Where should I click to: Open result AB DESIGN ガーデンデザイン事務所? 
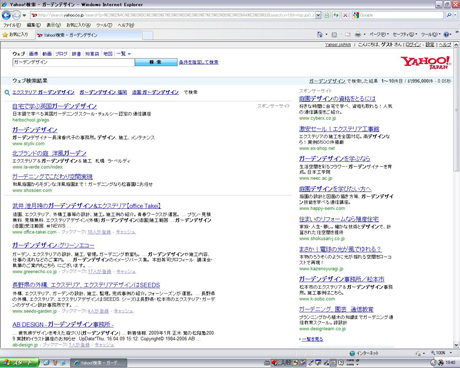(63, 324)
